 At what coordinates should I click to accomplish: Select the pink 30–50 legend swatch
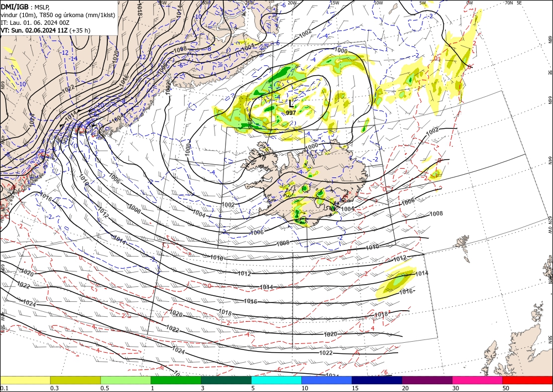click(478, 380)
